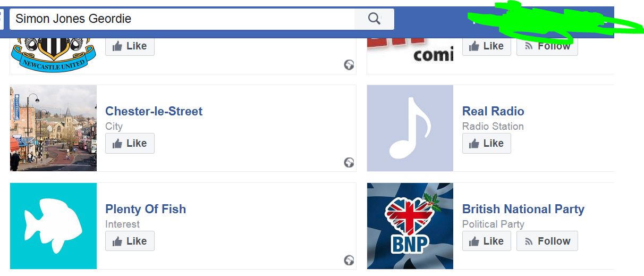The width and height of the screenshot is (644, 276).
Task: Open the Chester-le-Street page title link
Action: coord(154,111)
